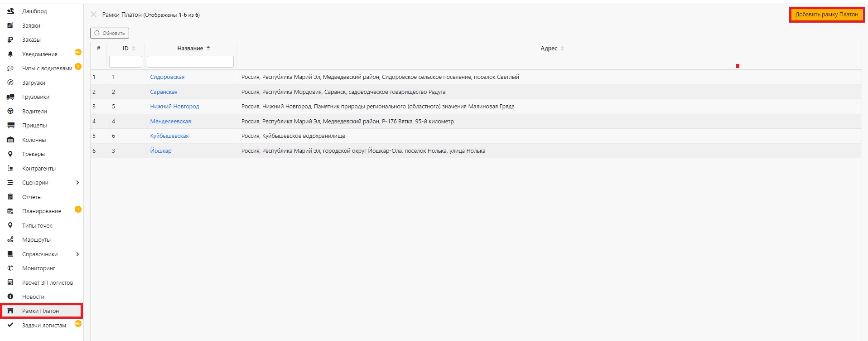Click the compass icon for Загрузки
Image resolution: width=868 pixels, height=341 pixels.
coord(10,83)
